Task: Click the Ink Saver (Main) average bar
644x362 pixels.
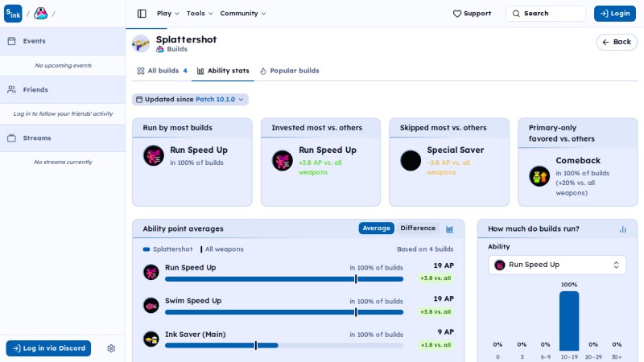Action: [284, 346]
